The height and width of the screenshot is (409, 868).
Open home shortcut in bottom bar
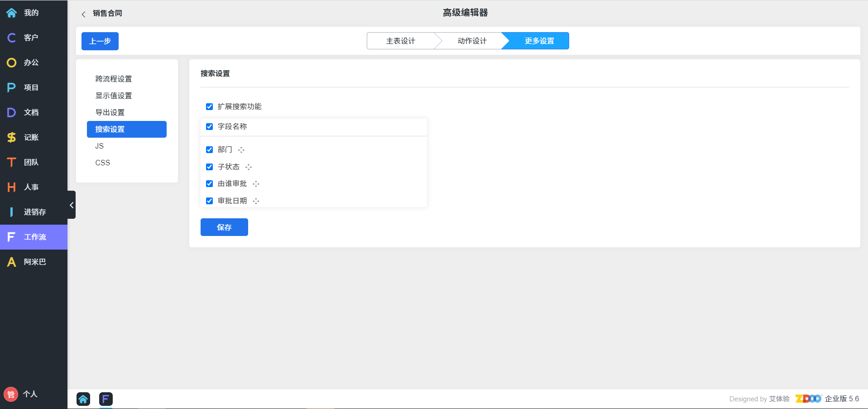83,399
